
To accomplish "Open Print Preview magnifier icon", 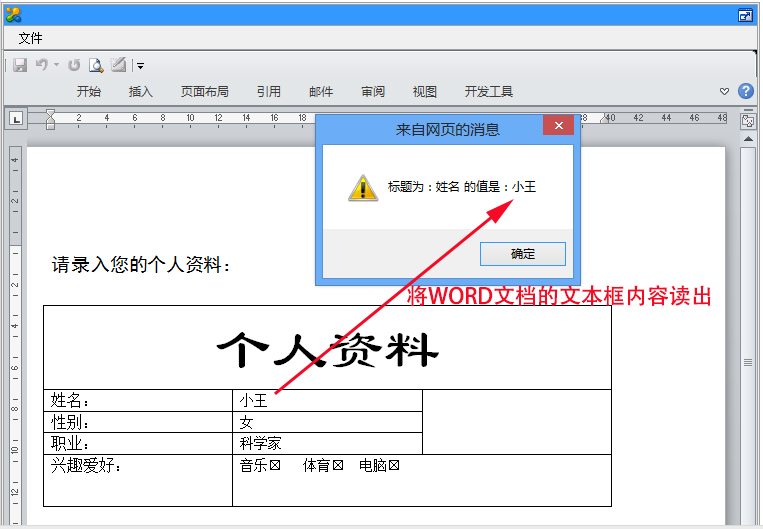I will click(96, 65).
